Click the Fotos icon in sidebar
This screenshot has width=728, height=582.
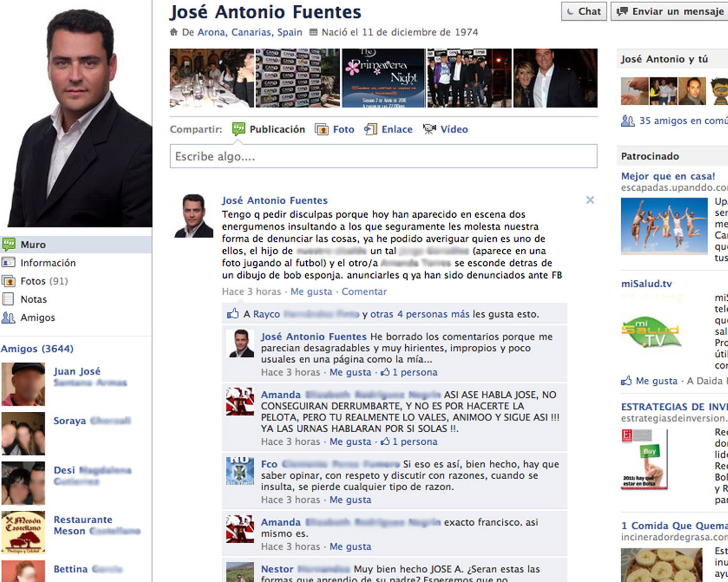pos(8,281)
